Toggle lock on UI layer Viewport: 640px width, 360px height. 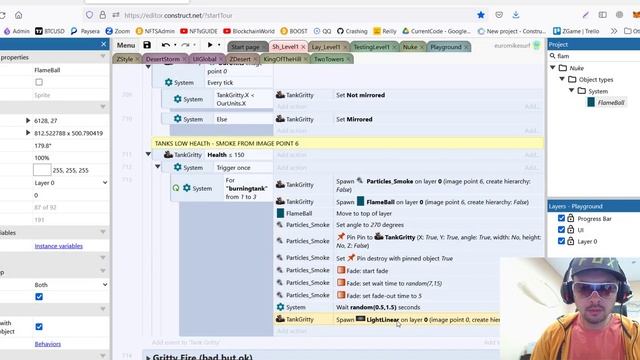[x=571, y=230]
